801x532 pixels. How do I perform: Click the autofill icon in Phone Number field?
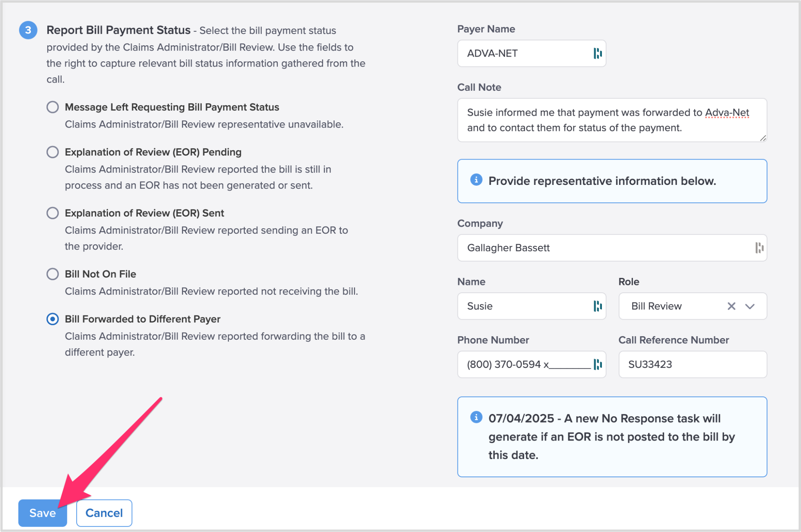tap(597, 364)
